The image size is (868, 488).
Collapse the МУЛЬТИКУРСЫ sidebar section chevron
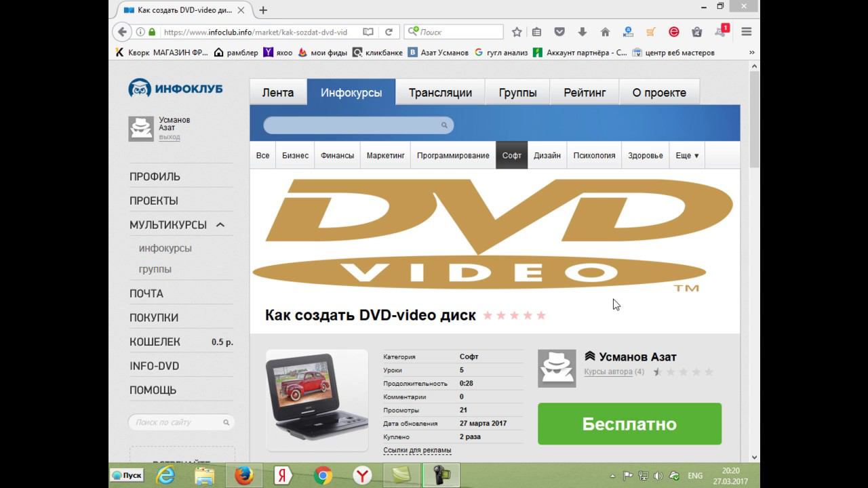tap(220, 225)
